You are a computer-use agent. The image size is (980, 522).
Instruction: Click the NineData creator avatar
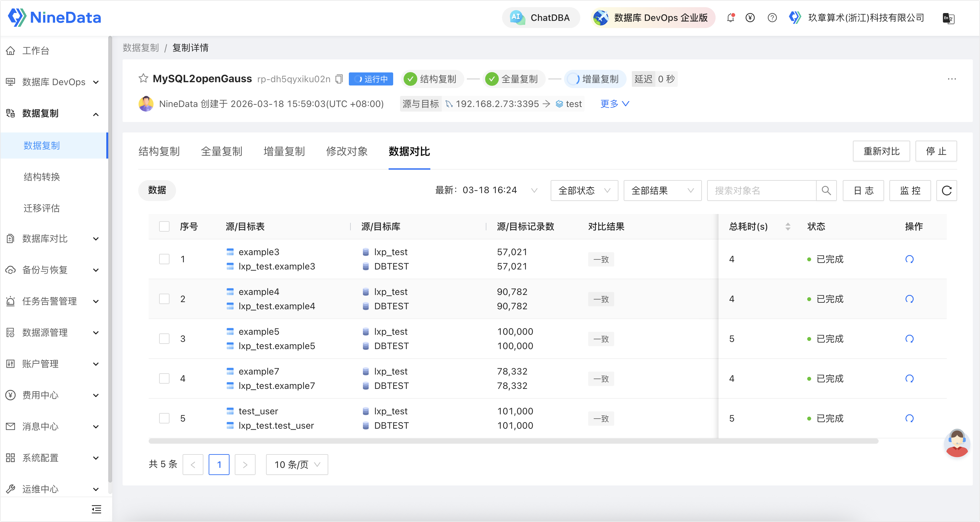coord(146,103)
